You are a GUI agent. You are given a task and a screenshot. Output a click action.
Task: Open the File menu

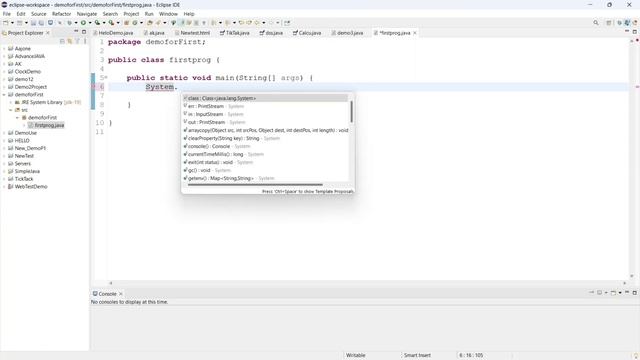[7, 14]
